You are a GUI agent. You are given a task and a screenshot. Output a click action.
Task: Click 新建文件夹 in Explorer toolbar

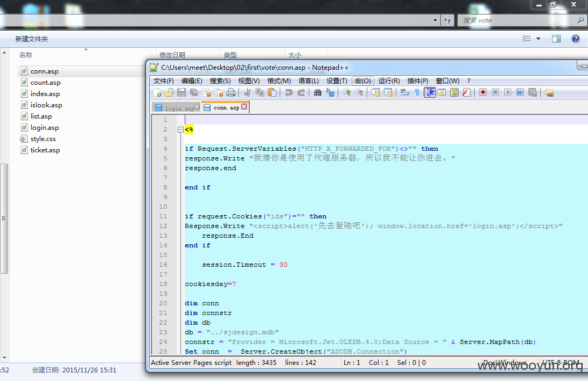tap(32, 39)
